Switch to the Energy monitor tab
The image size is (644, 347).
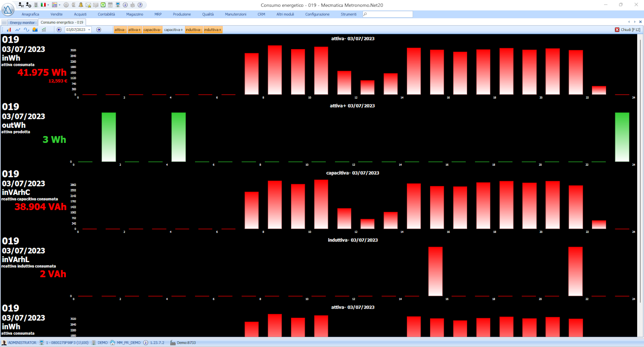click(22, 22)
